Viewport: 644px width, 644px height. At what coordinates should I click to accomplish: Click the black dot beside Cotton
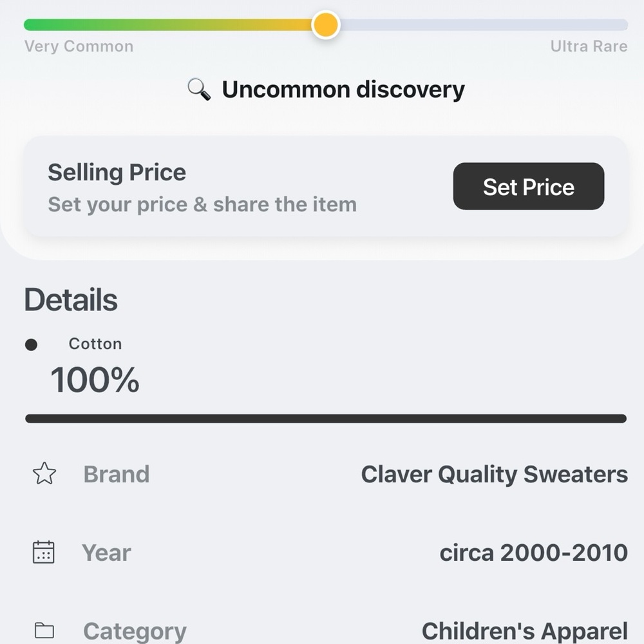[x=31, y=345]
